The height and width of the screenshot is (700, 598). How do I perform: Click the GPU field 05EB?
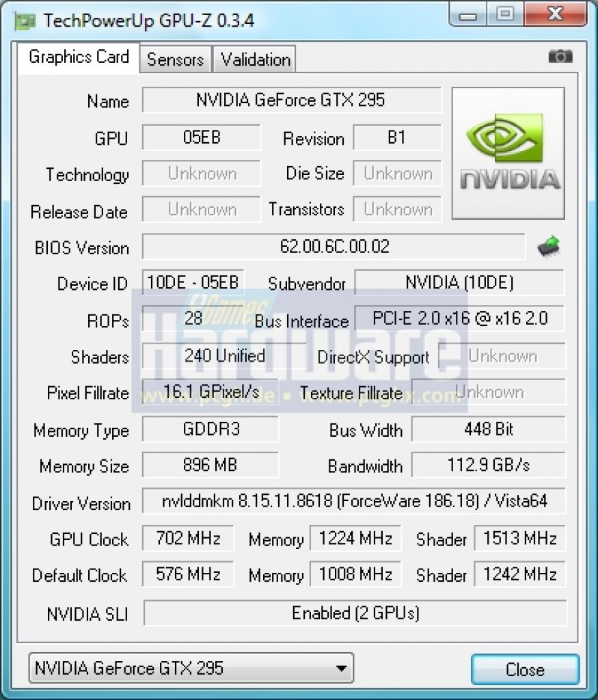[x=201, y=137]
